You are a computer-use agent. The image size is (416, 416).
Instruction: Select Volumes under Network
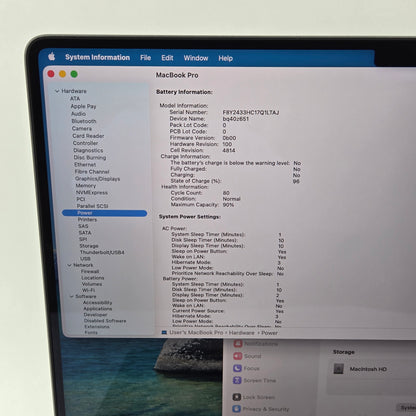pyautogui.click(x=92, y=284)
